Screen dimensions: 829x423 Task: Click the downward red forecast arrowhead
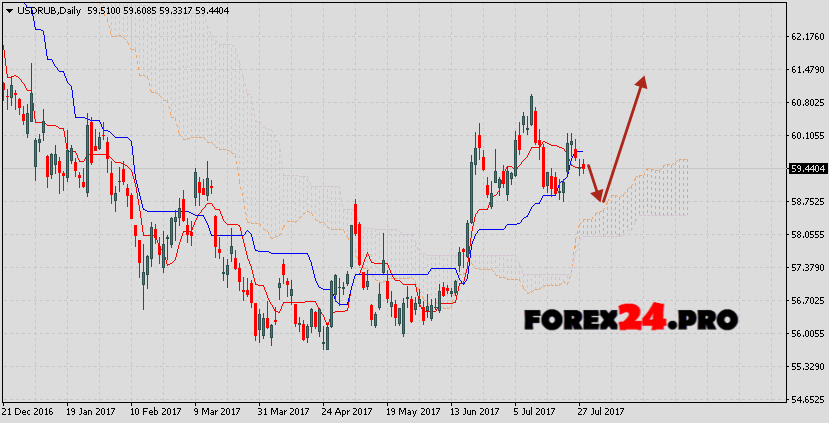[598, 196]
